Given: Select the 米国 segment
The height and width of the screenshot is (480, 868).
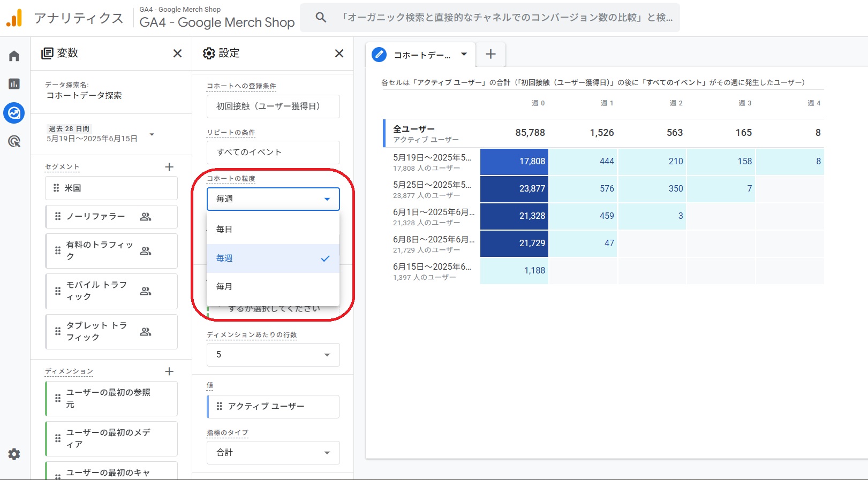Looking at the screenshot, I should (111, 188).
